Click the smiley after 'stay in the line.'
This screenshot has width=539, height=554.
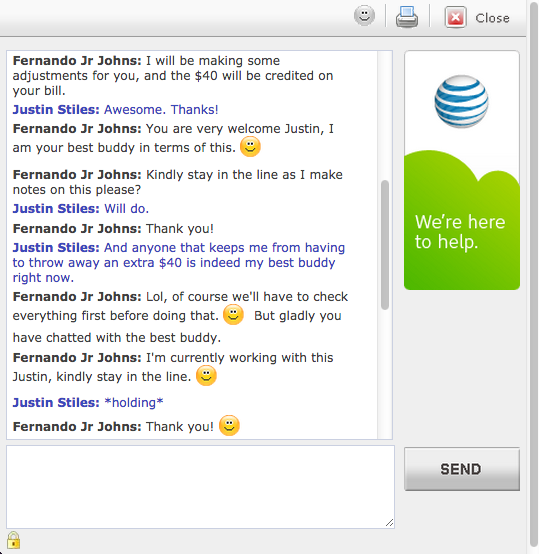click(206, 376)
